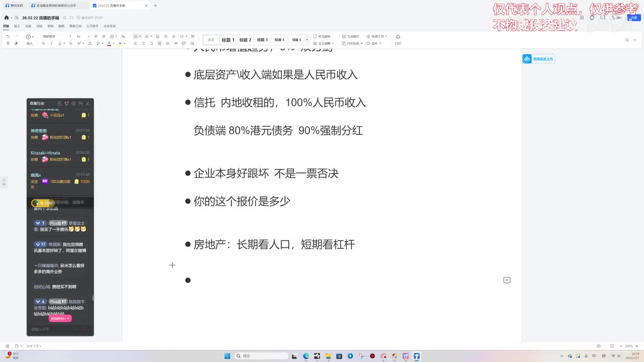Viewport: 644px width, 362px height.
Task: Click the 生成图片 button
Action: click(350, 37)
